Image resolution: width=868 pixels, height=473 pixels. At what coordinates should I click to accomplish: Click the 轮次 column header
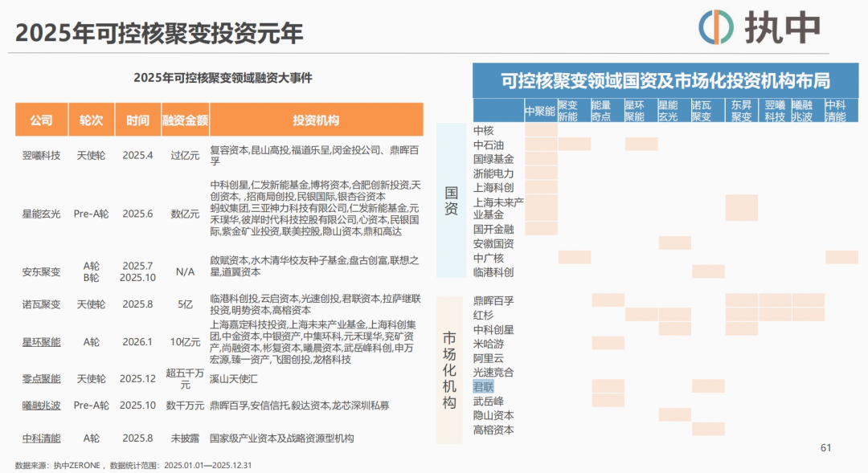[x=91, y=120]
